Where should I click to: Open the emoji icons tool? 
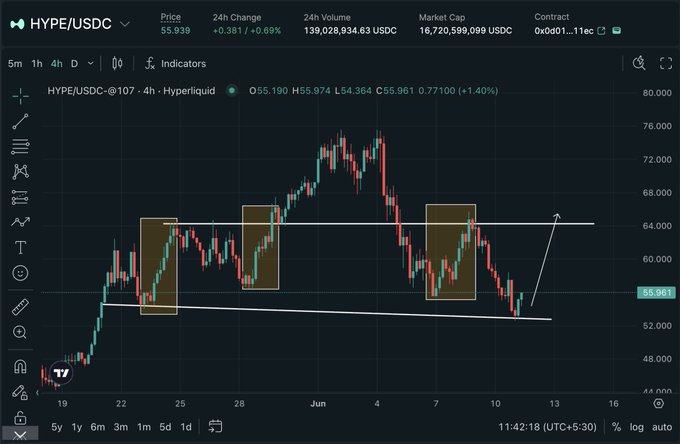pos(20,273)
